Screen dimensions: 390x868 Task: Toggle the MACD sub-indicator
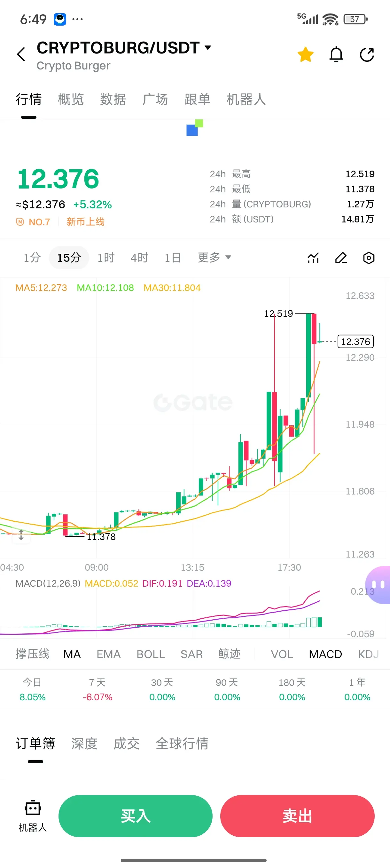[x=325, y=654]
